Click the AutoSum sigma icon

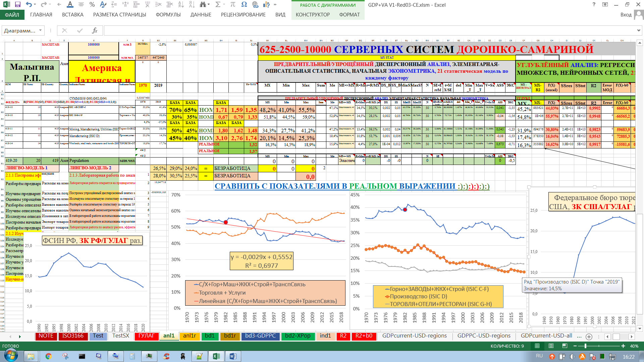pos(218,5)
